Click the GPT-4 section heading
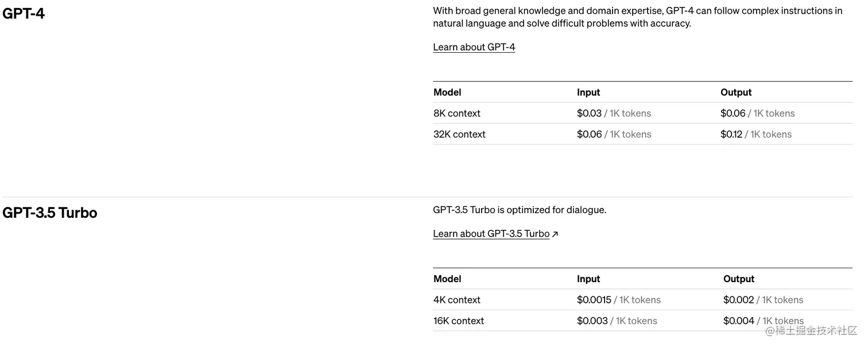This screenshot has width=868, height=347. click(x=24, y=13)
